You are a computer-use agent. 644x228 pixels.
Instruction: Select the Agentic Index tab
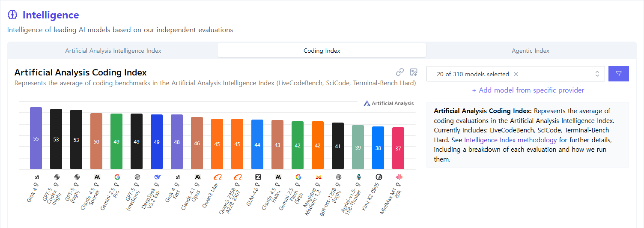530,51
